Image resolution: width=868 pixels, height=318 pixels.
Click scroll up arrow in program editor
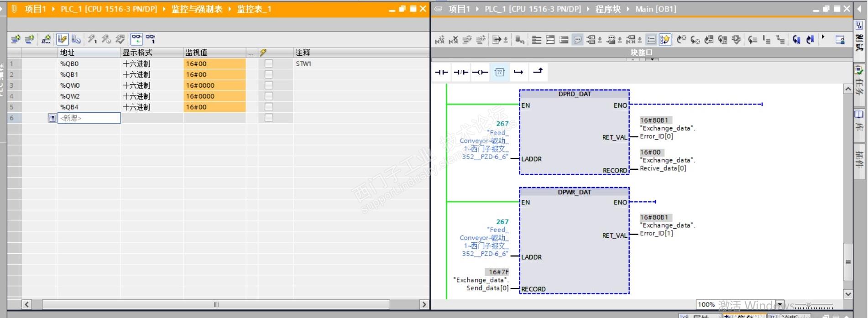848,89
